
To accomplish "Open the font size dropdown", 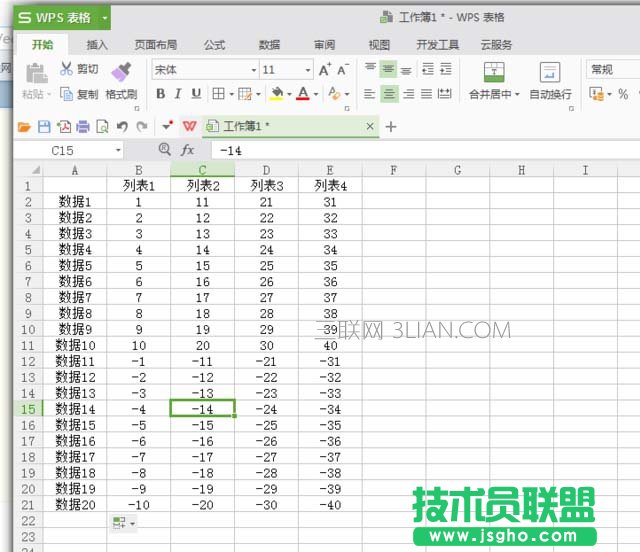I will (x=308, y=70).
